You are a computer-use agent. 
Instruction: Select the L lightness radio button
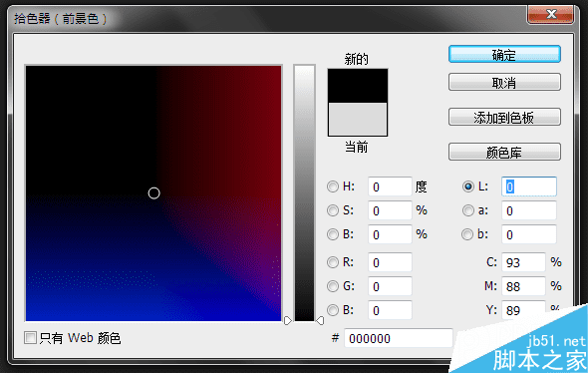coord(468,186)
